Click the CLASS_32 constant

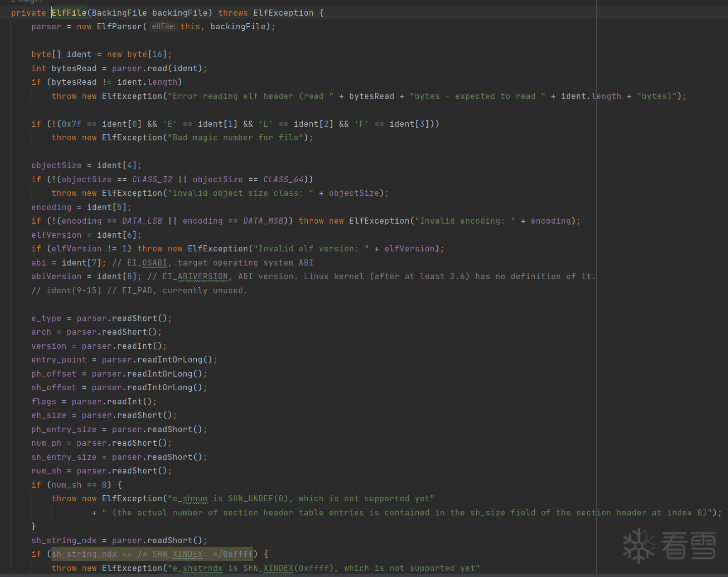tap(152, 179)
